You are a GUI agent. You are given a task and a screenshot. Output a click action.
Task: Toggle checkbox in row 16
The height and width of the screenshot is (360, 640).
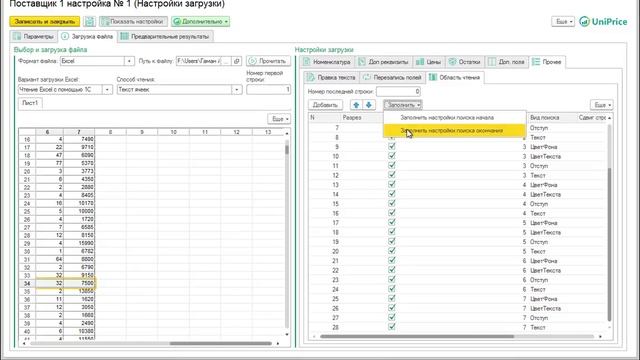392,213
